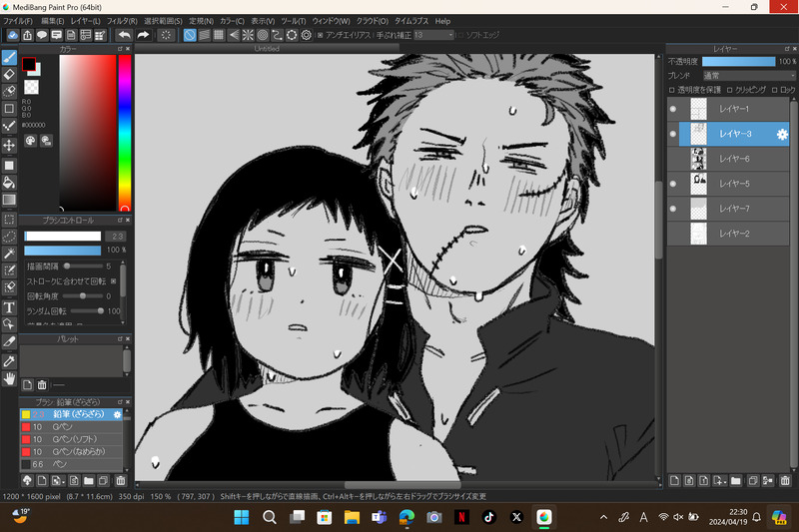Show the hidden レイヤー2
Screen dimensions: 799x532
pyautogui.click(x=673, y=234)
